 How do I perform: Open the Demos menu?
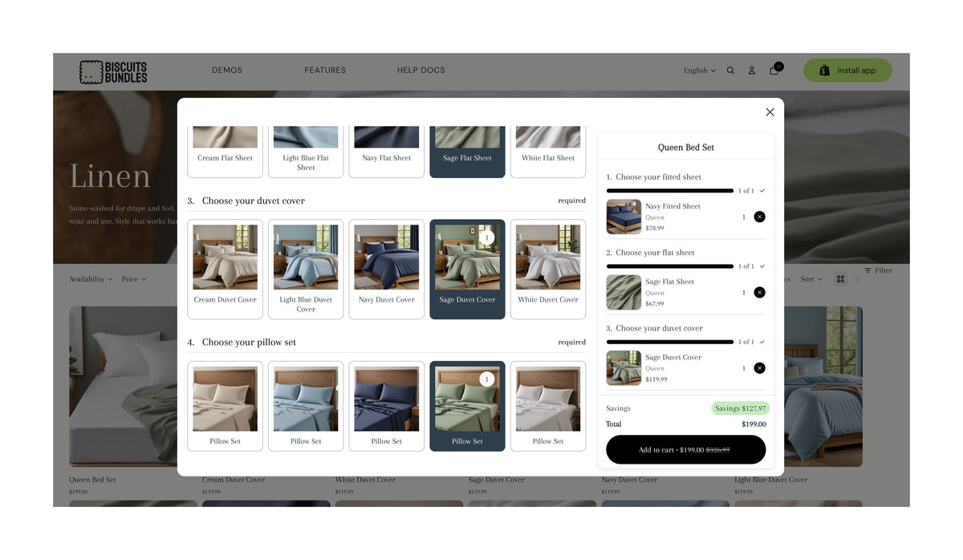coord(227,71)
